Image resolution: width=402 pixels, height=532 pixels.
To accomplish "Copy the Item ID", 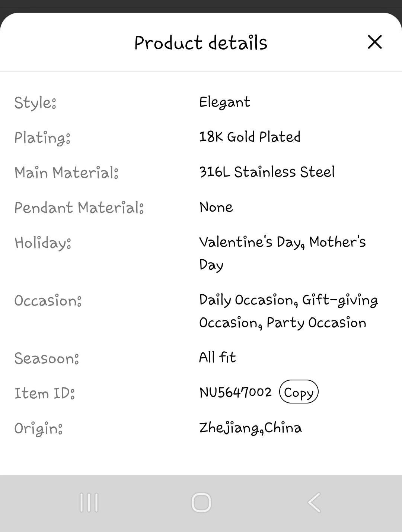I will (x=299, y=392).
